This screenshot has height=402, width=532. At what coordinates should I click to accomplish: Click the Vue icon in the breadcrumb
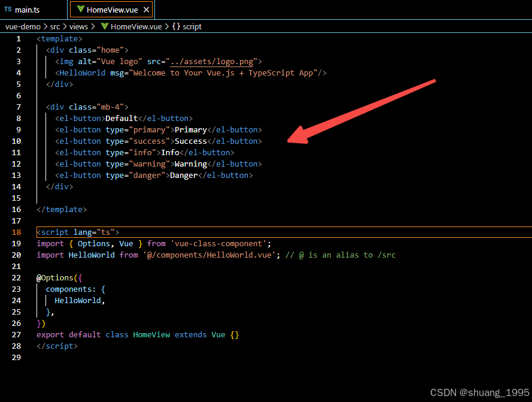[105, 26]
